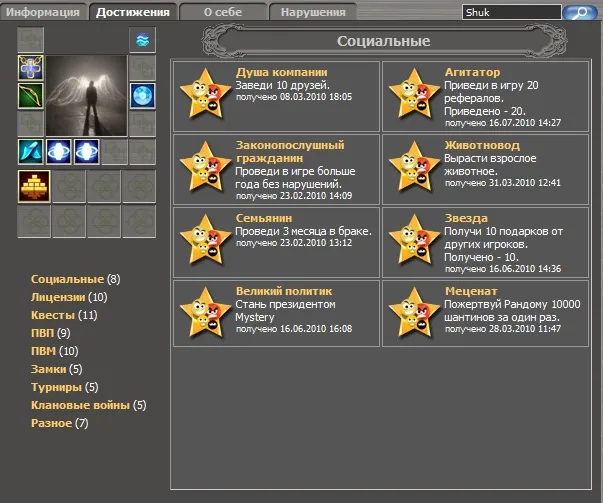
Task: Click the Меценат achievement title
Action: 471,291
